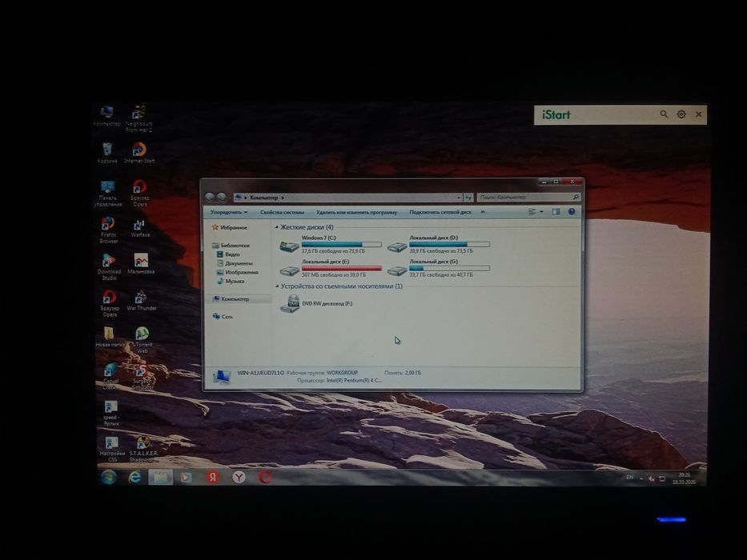747x560 pixels.
Task: Collapse the Жесткие диски (4) group
Action: coord(277,227)
